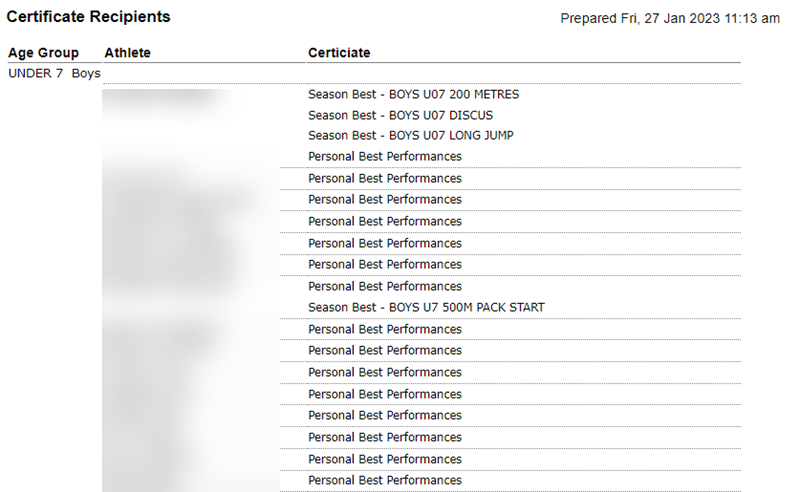
Task: Select Season Best BOYS U07 LONG JUMP row
Action: pos(410,135)
